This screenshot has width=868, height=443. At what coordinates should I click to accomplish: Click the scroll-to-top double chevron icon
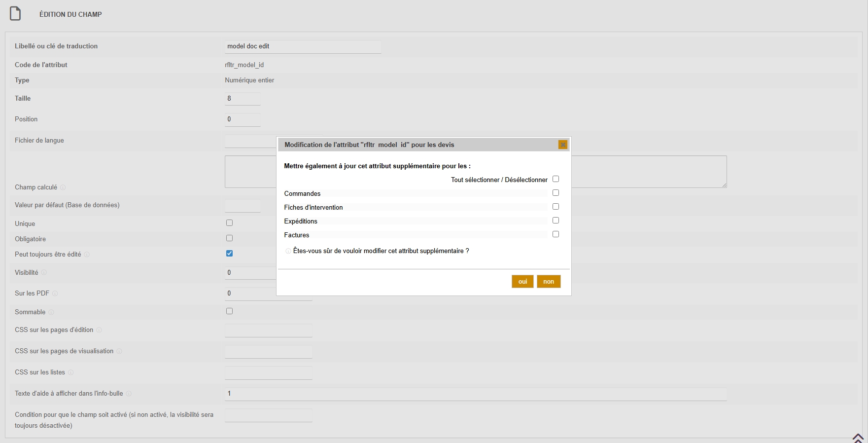pyautogui.click(x=858, y=438)
